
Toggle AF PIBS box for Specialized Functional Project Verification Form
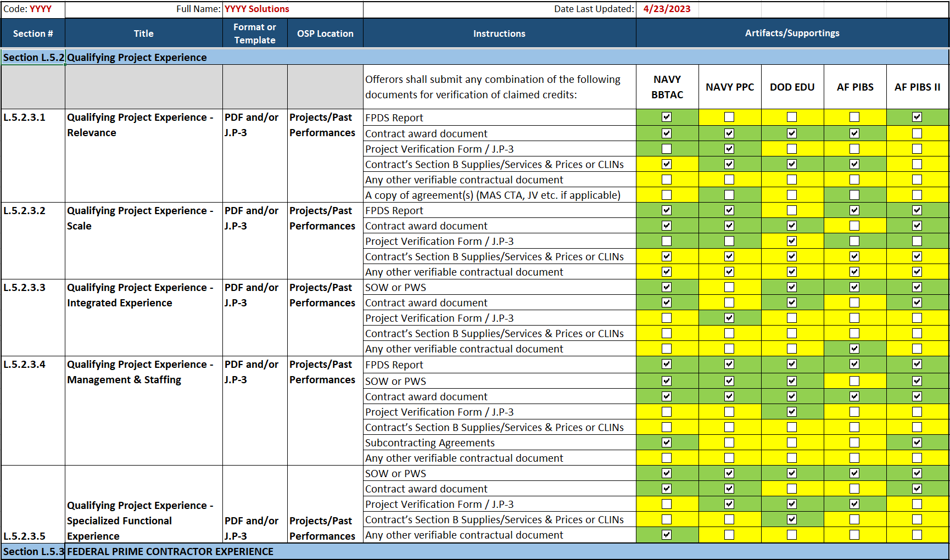(854, 504)
